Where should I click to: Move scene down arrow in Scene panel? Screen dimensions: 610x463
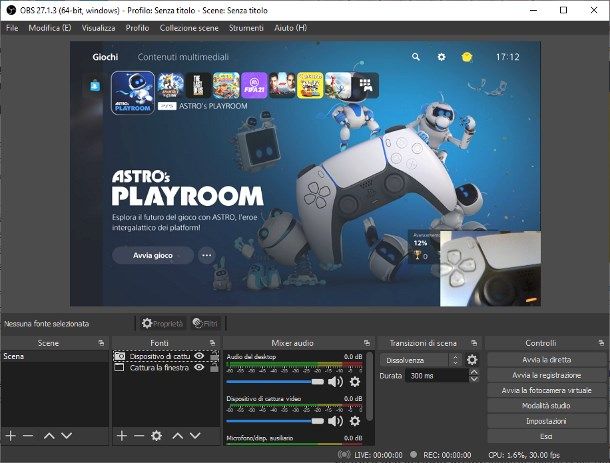point(67,436)
